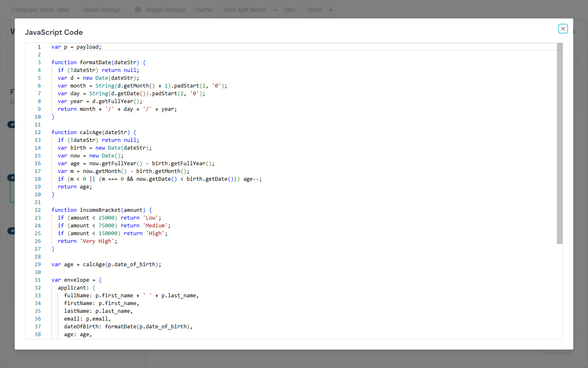588x368 pixels.
Task: Click the 'function calcAge(dateStr)' line
Action: [x=94, y=132]
